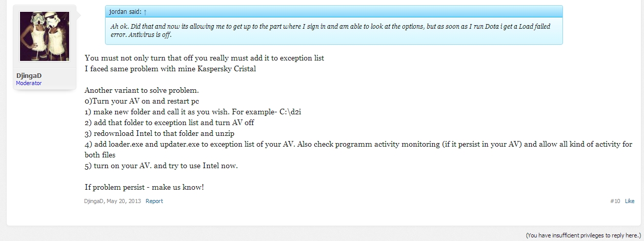Click the insufficient privileges notice
This screenshot has width=644, height=241.
[x=582, y=235]
